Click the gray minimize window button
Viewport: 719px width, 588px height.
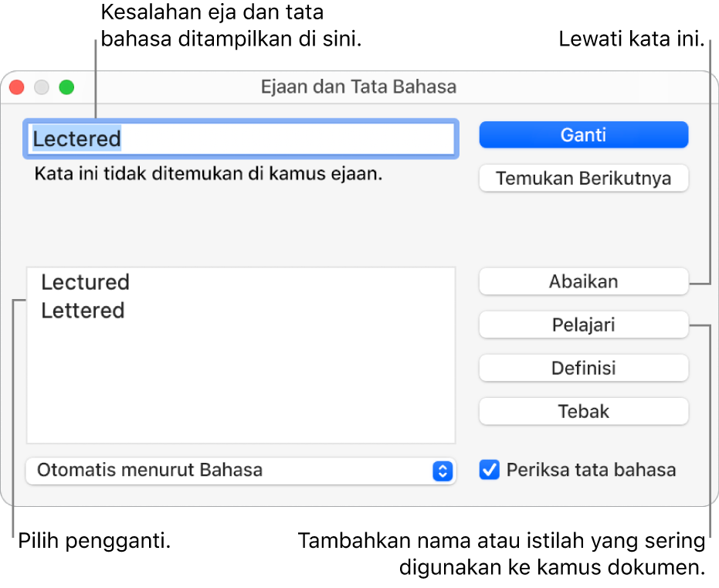point(42,87)
